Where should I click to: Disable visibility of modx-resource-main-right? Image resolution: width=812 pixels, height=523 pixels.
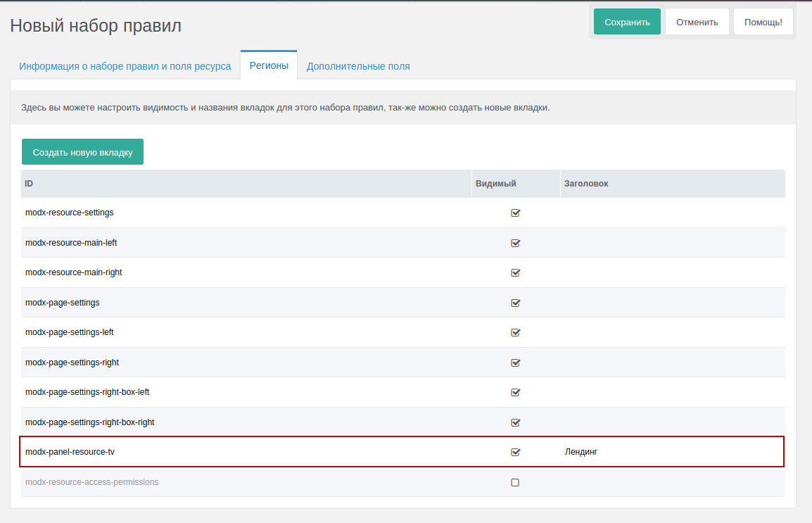point(515,272)
